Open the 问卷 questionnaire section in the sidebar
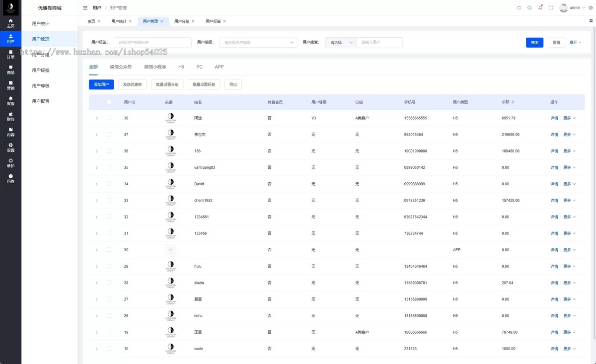596x364 pixels. pos(10,178)
